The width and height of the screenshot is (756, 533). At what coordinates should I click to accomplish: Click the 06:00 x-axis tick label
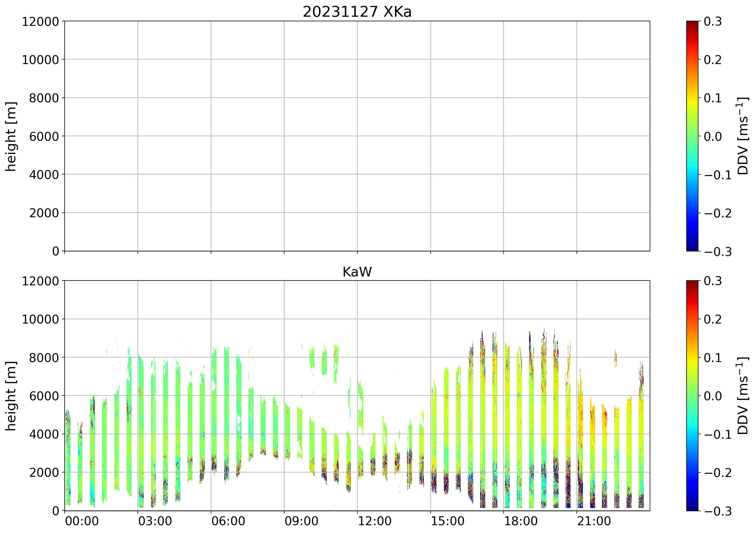(x=228, y=521)
